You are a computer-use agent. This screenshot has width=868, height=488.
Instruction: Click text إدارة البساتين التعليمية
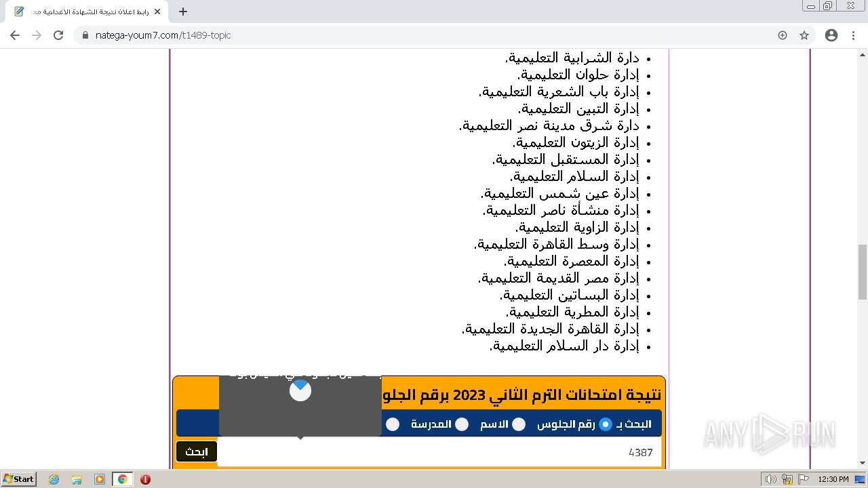coord(570,295)
